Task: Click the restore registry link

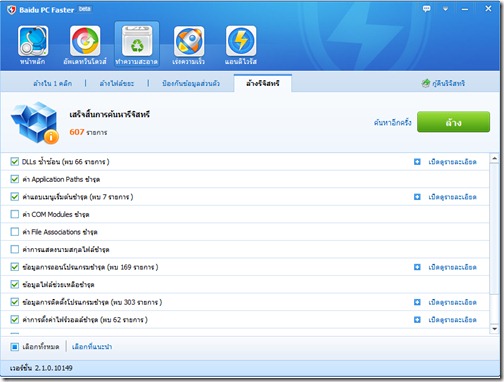Action: click(448, 83)
